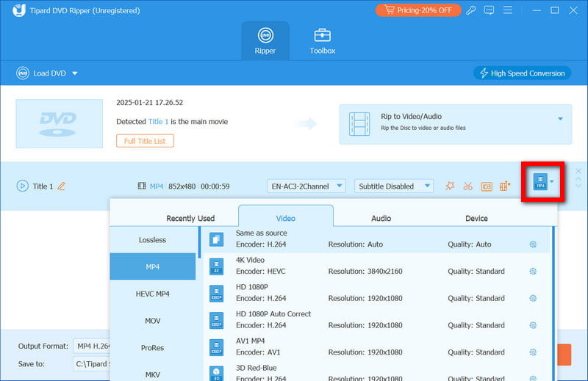Open the Load DVD dropdown arrow

pyautogui.click(x=74, y=73)
